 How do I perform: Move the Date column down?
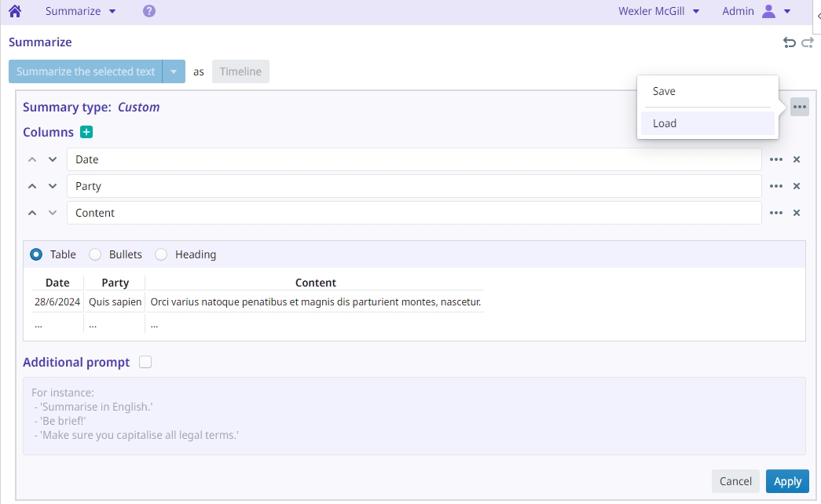(53, 159)
